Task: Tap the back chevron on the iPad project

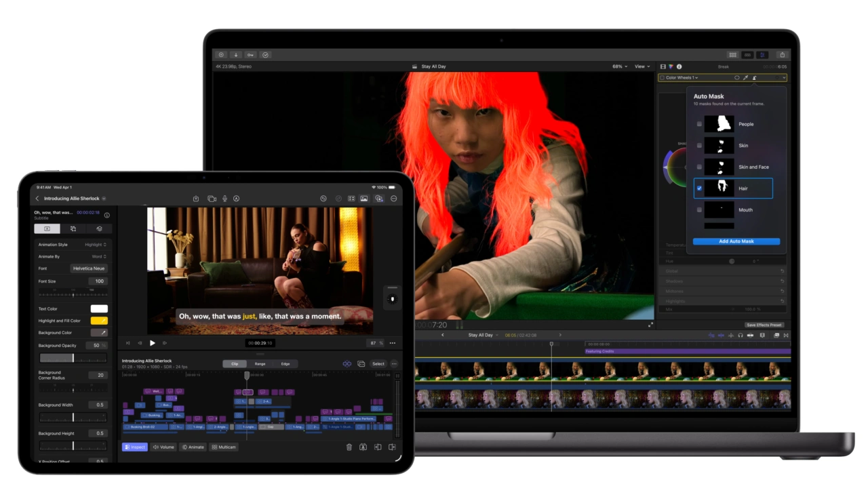Action: click(37, 199)
